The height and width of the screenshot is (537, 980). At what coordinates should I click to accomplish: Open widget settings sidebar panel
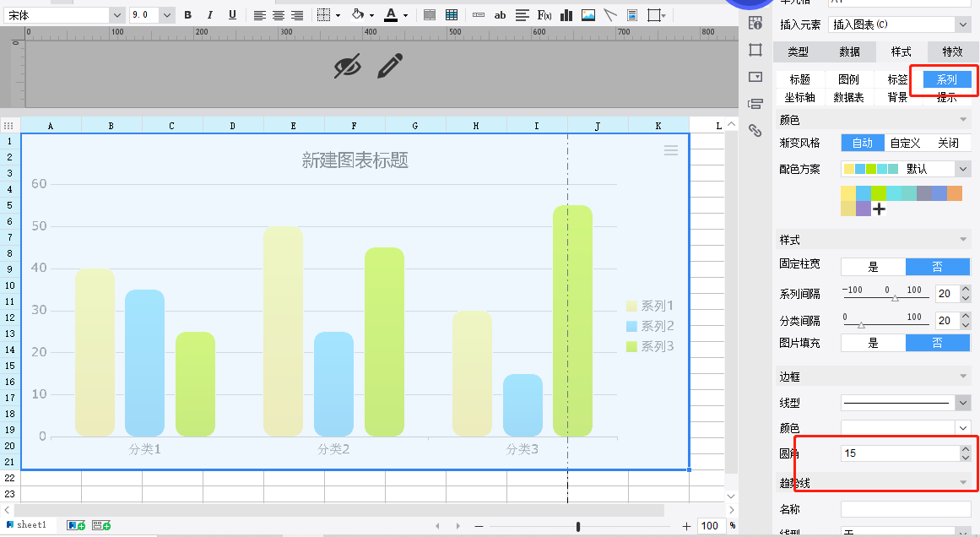[755, 77]
